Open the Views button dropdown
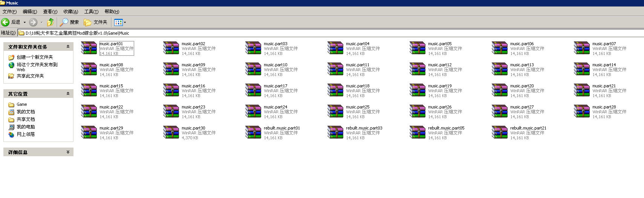Image resolution: width=644 pixels, height=198 pixels. click(x=125, y=22)
